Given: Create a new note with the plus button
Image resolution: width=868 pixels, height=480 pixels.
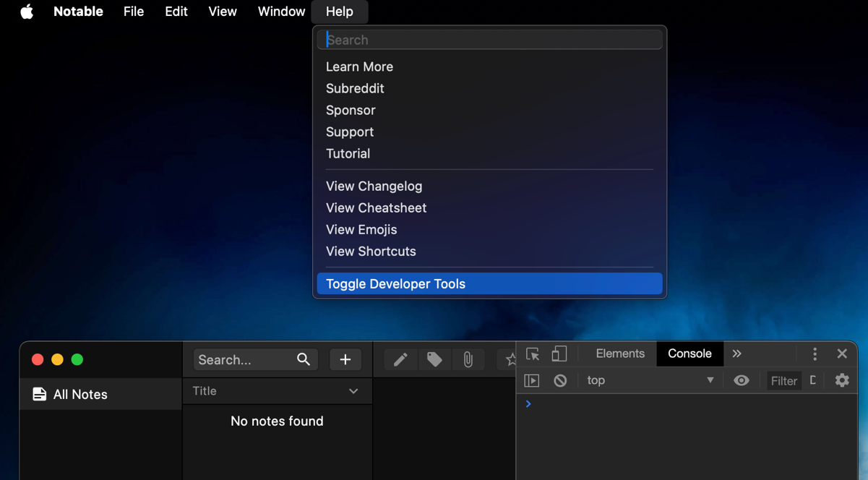Looking at the screenshot, I should pyautogui.click(x=345, y=359).
